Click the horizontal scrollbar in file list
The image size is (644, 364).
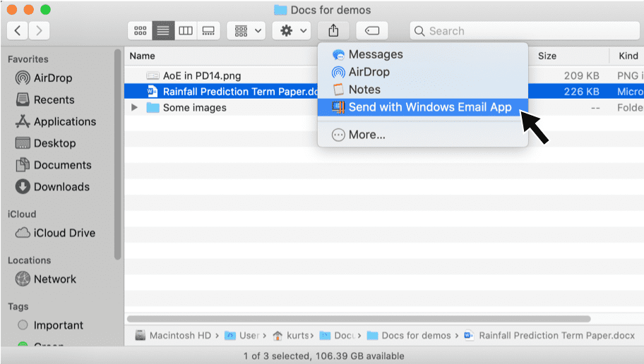tap(359, 319)
